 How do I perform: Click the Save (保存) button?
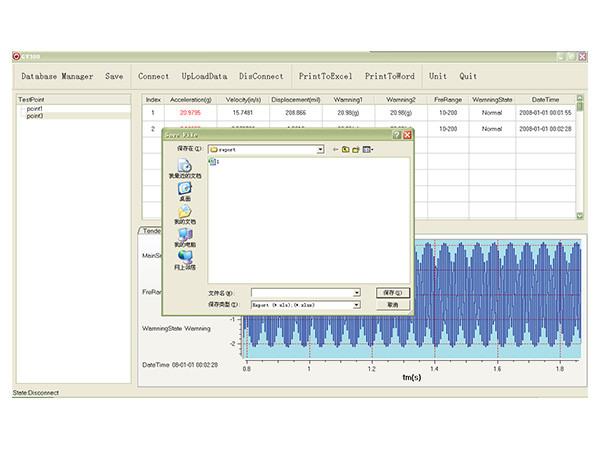click(393, 293)
